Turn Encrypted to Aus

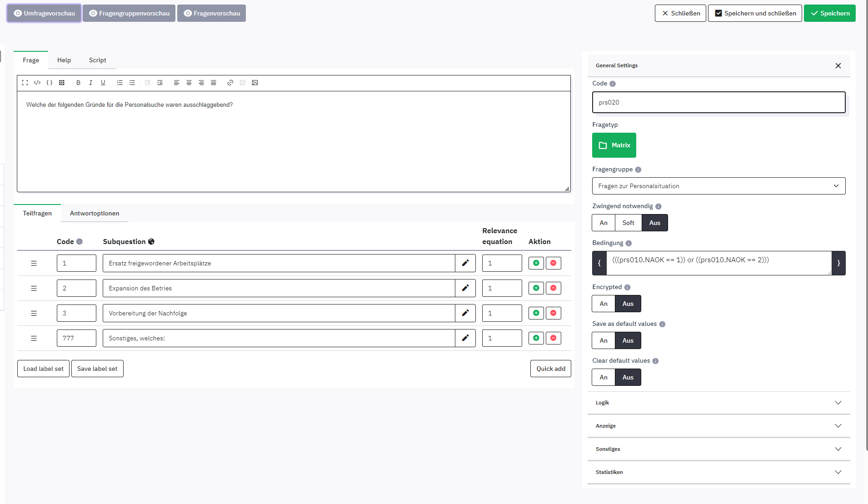(x=628, y=304)
